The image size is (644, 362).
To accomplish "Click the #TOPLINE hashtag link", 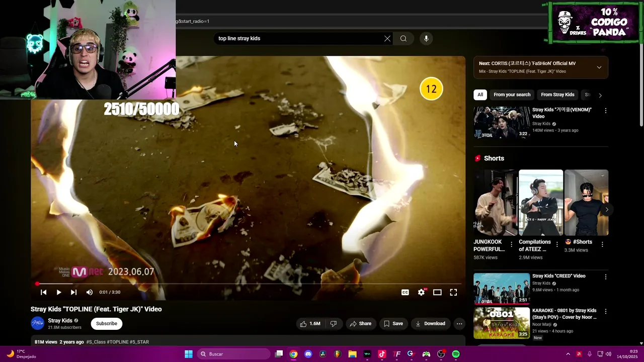I will point(118,342).
